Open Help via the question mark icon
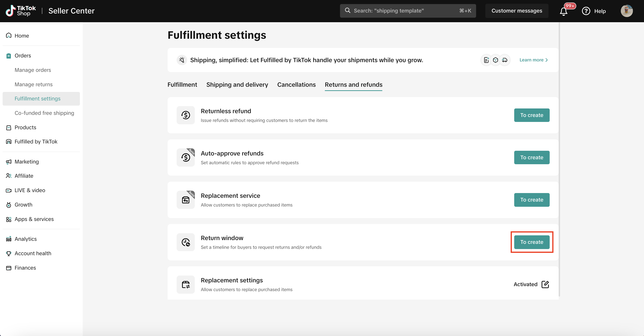644x336 pixels. pyautogui.click(x=586, y=11)
